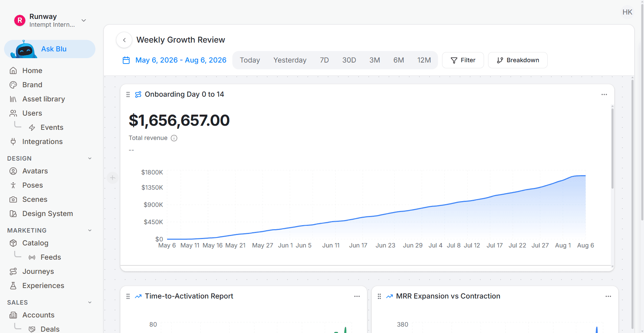Open Time-to-Activation Report more options
This screenshot has height=333, width=644.
tap(357, 296)
